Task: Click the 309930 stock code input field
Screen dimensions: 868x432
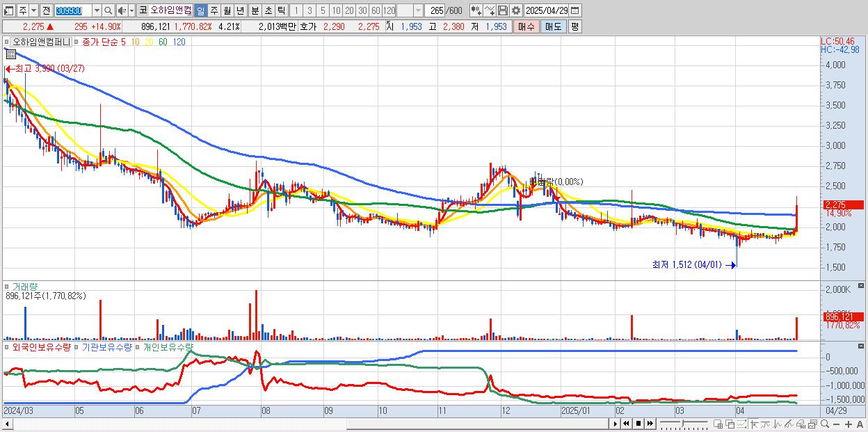Action: point(73,10)
